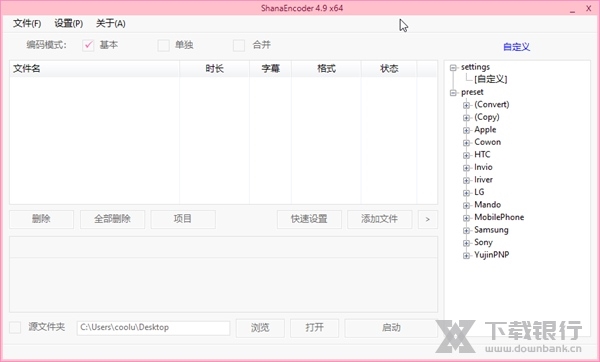Open 快速设置 quick settings

(309, 219)
